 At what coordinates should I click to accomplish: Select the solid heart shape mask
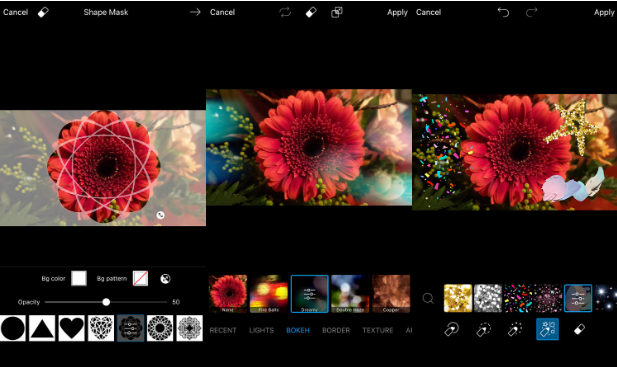point(72,328)
